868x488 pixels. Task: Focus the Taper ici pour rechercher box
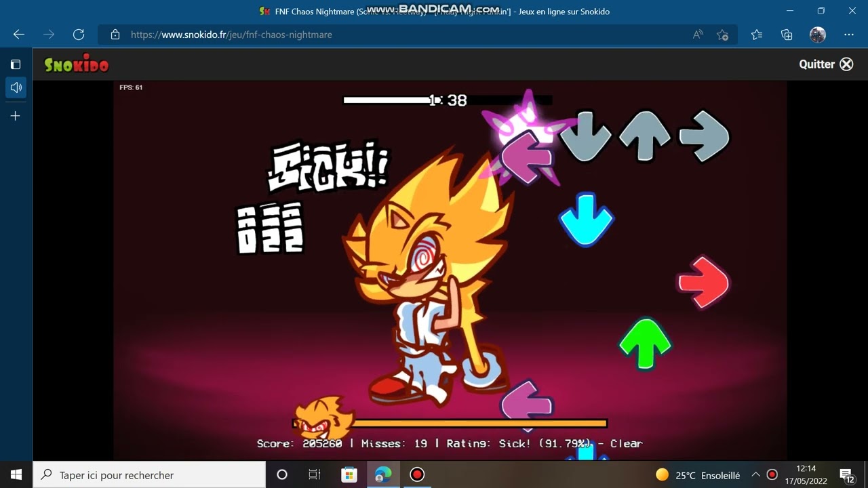[149, 474]
